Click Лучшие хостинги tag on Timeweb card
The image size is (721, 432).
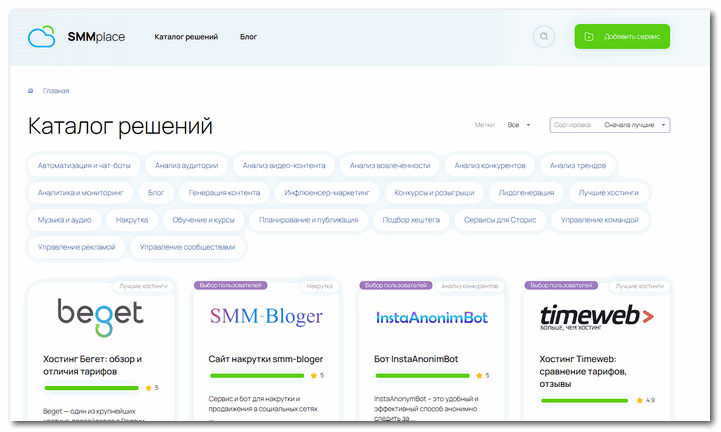click(x=639, y=286)
